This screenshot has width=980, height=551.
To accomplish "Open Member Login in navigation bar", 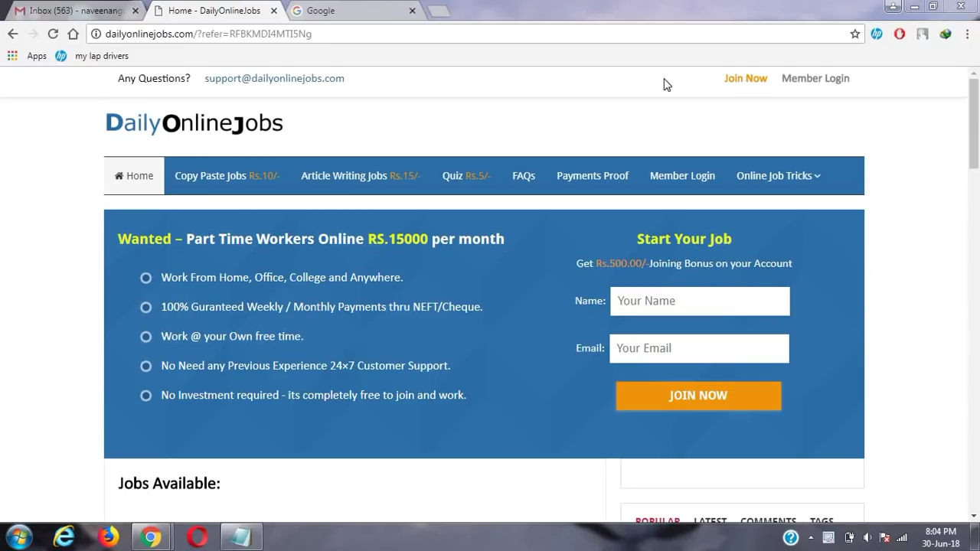I will tap(682, 176).
